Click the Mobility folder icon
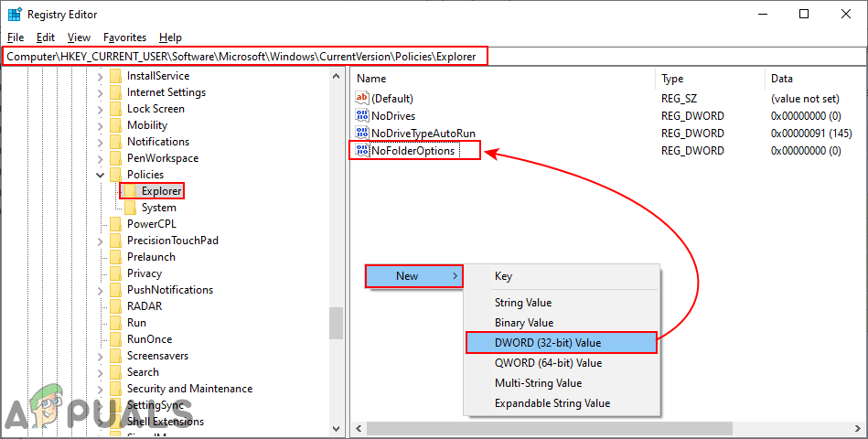Screen dimensions: 868x439 [115, 125]
